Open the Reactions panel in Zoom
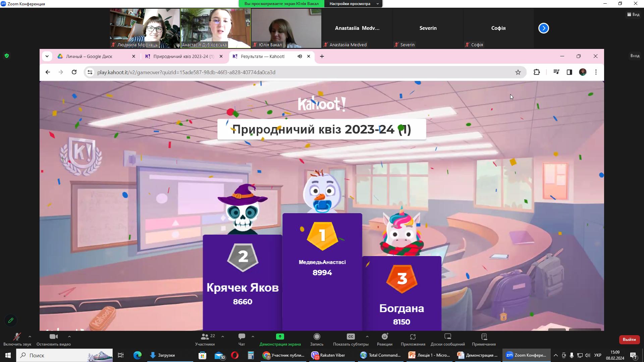The image size is (644, 362). [384, 339]
